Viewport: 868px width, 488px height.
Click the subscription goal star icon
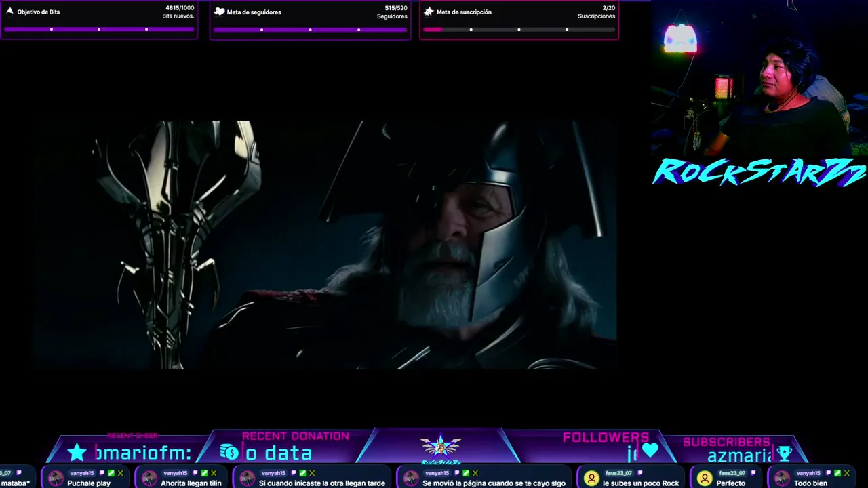pyautogui.click(x=429, y=12)
